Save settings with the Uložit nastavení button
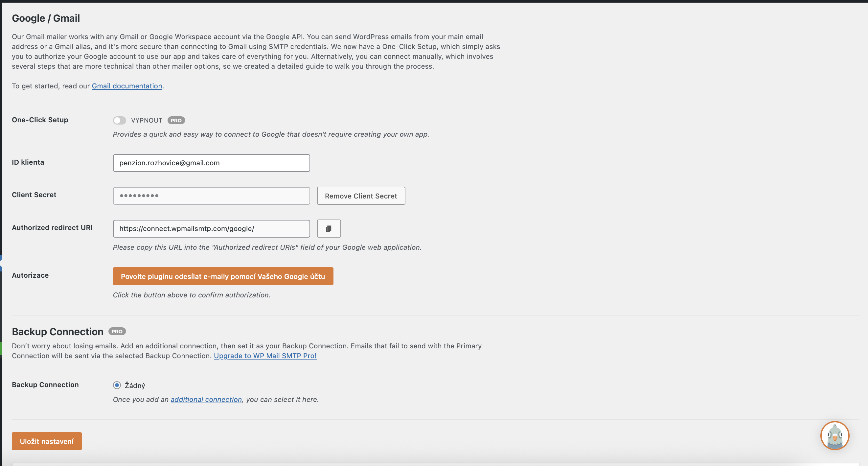Screen dimensions: 868x466 [47, 441]
